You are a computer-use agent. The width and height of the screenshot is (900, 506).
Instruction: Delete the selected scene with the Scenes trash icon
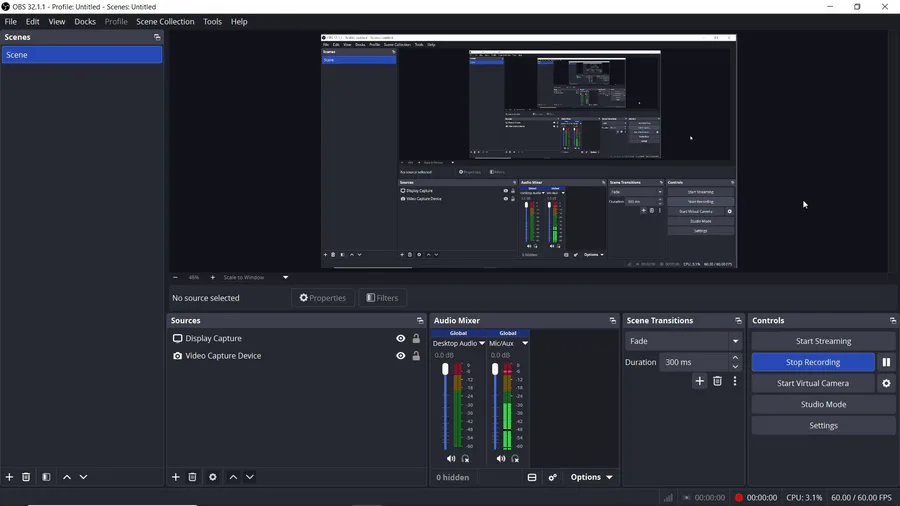(26, 477)
